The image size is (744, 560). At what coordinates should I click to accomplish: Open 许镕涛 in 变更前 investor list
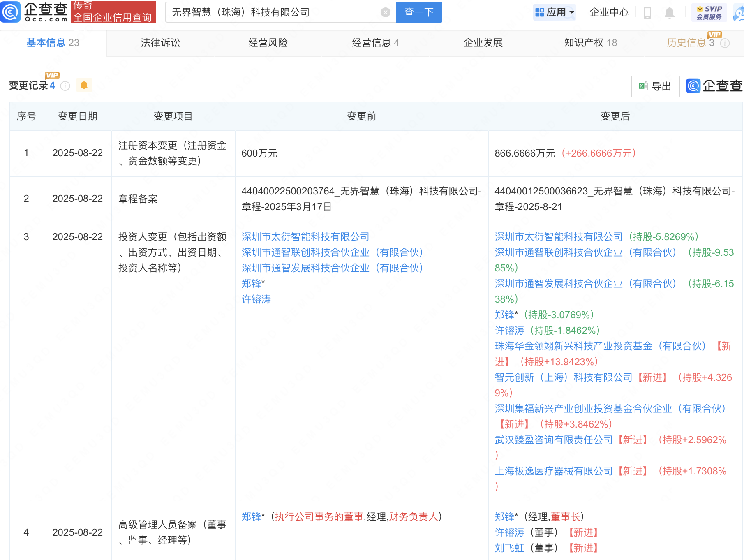[256, 299]
